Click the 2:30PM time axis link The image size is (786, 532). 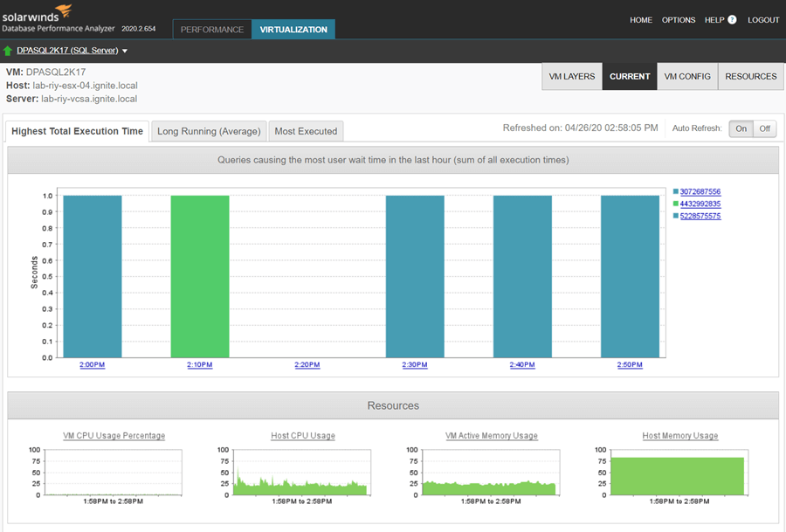point(415,364)
